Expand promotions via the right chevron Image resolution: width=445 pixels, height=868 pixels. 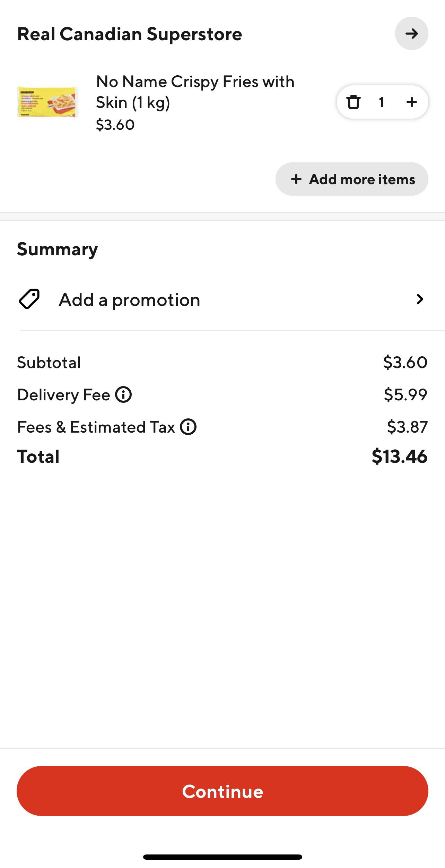(420, 299)
